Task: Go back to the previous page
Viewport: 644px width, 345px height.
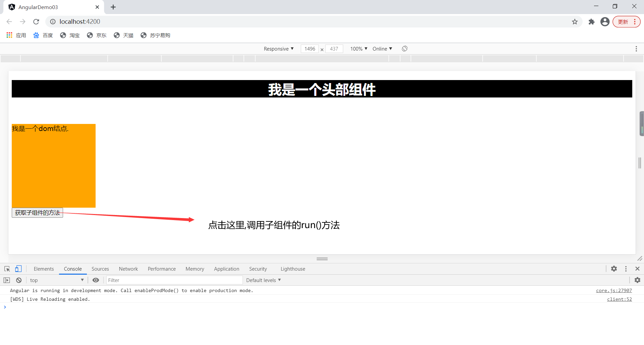Action: pyautogui.click(x=9, y=22)
